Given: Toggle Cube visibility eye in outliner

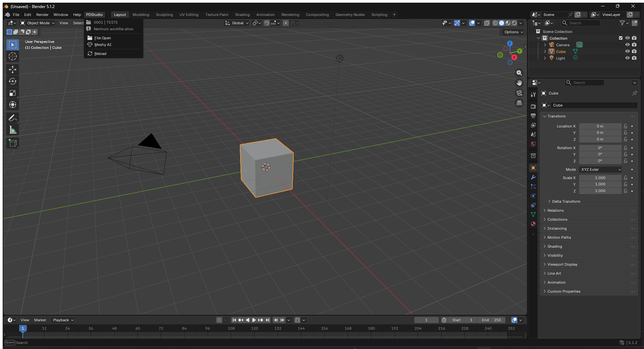Looking at the screenshot, I should click(627, 51).
